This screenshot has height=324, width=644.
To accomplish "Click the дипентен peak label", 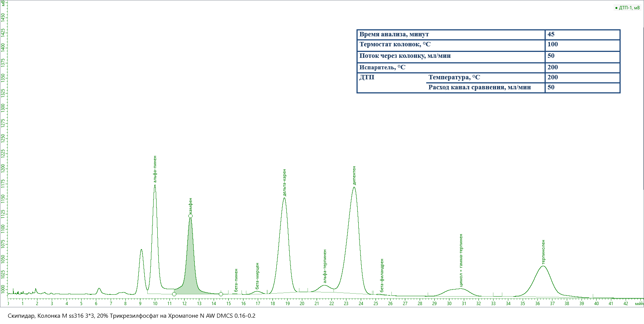I will pyautogui.click(x=354, y=175).
